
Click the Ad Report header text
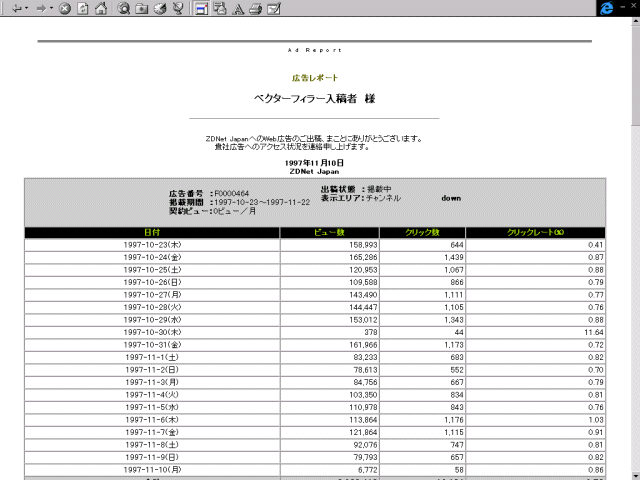click(314, 50)
